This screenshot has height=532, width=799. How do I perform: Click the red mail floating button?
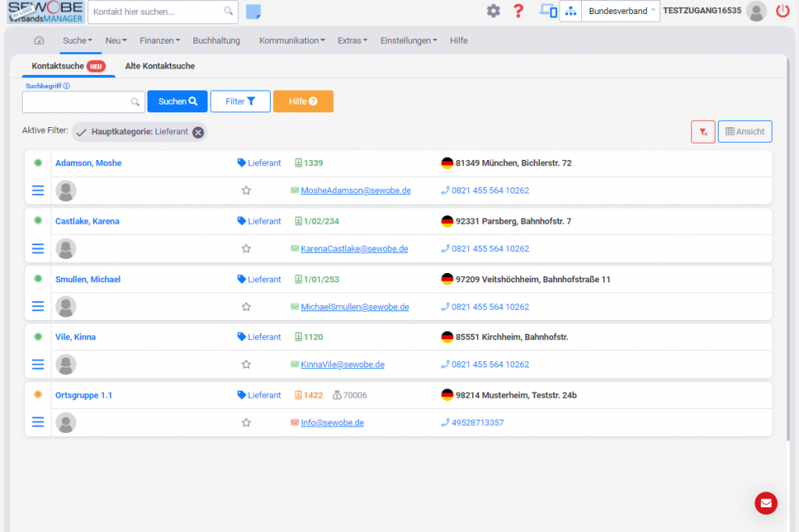coord(765,503)
